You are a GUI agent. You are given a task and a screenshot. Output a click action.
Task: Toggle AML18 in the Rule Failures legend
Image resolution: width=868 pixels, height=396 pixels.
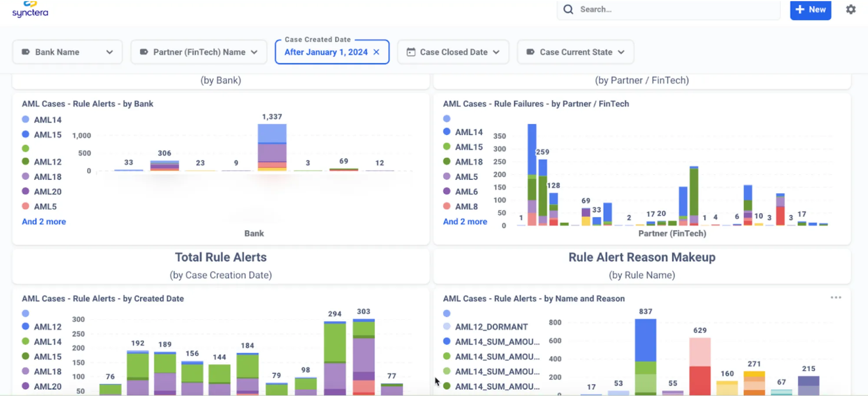coord(469,161)
